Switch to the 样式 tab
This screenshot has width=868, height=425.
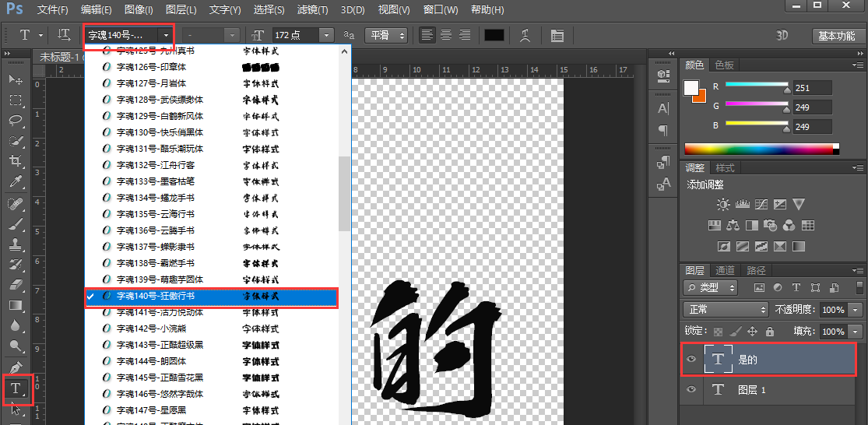[x=725, y=167]
